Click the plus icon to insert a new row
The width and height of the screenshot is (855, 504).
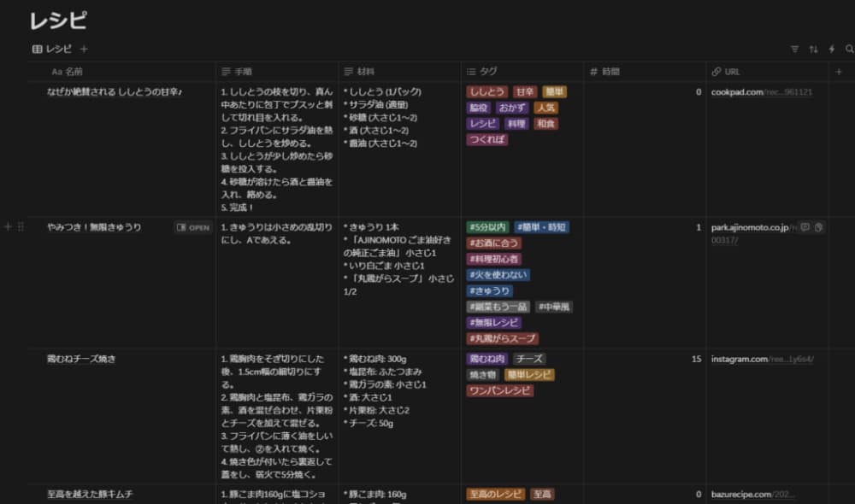[x=7, y=227]
